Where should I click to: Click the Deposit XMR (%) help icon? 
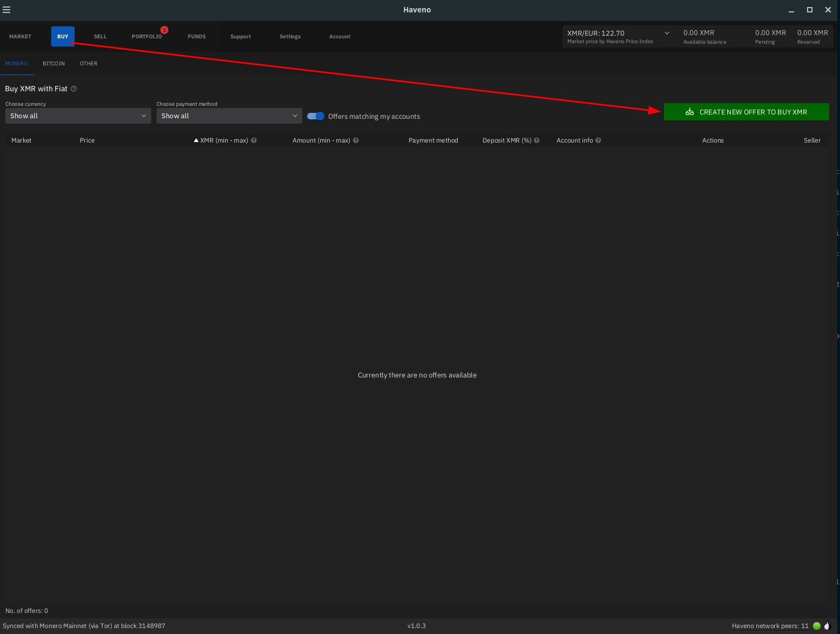tap(537, 140)
